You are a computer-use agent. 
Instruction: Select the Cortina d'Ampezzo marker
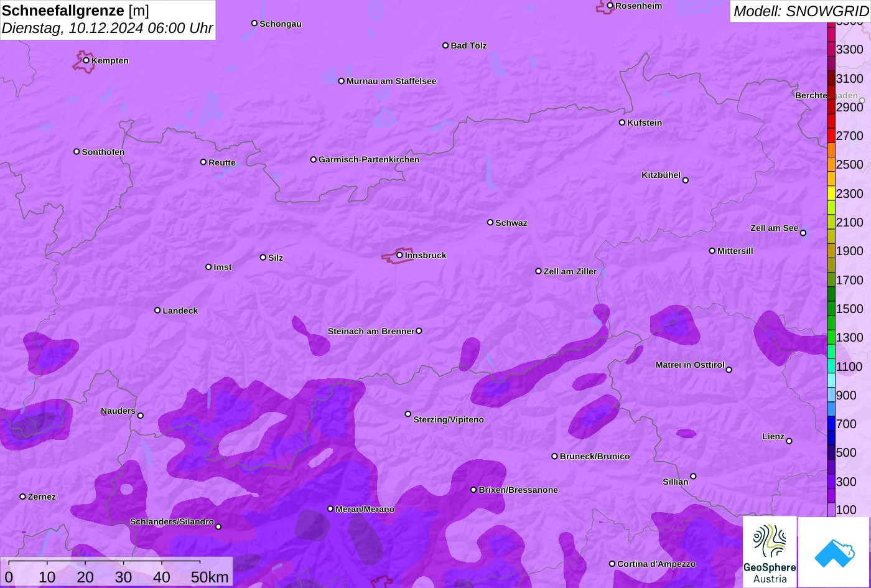[612, 564]
